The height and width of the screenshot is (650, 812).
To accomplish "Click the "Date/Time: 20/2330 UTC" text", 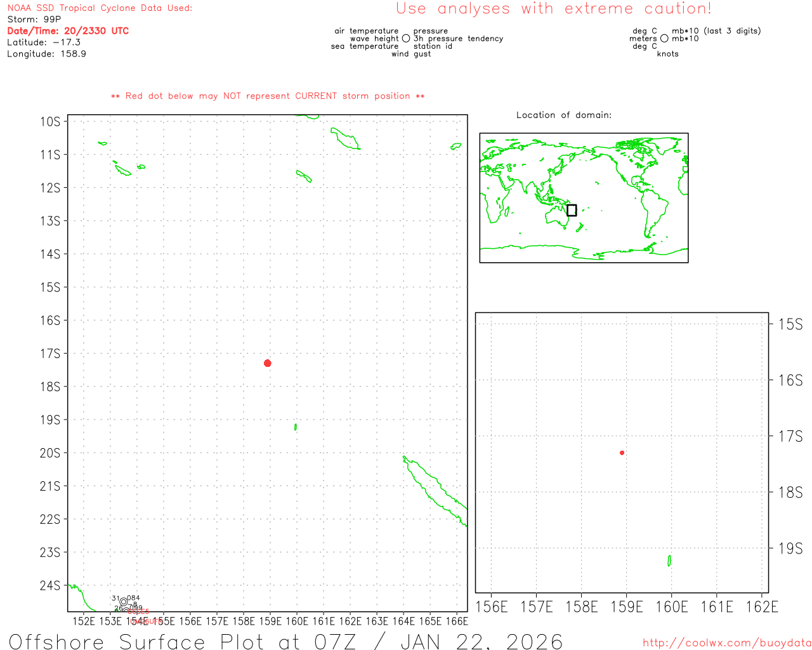I will point(68,31).
